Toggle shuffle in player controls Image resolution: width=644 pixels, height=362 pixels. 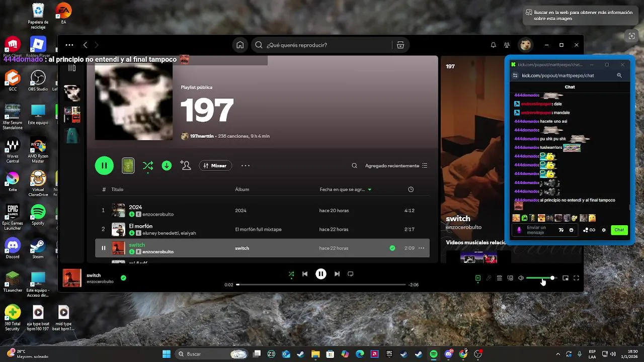pos(291,274)
